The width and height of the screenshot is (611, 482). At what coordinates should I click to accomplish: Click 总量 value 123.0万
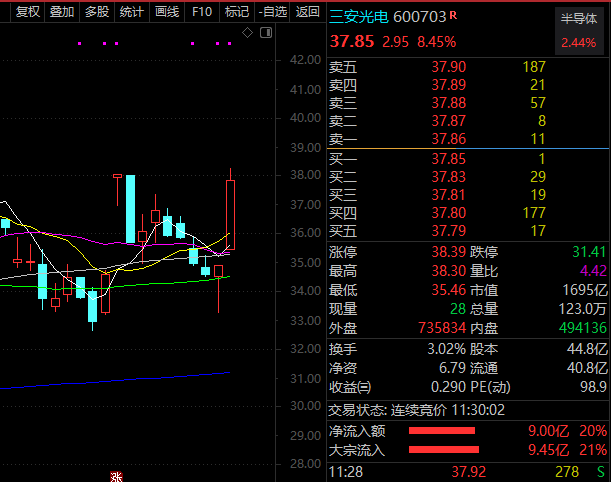(583, 309)
